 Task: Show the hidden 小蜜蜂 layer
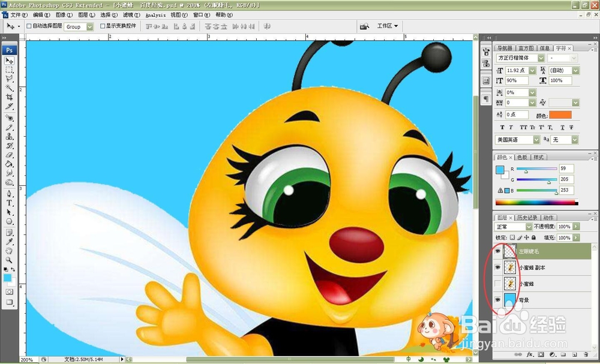[498, 282]
